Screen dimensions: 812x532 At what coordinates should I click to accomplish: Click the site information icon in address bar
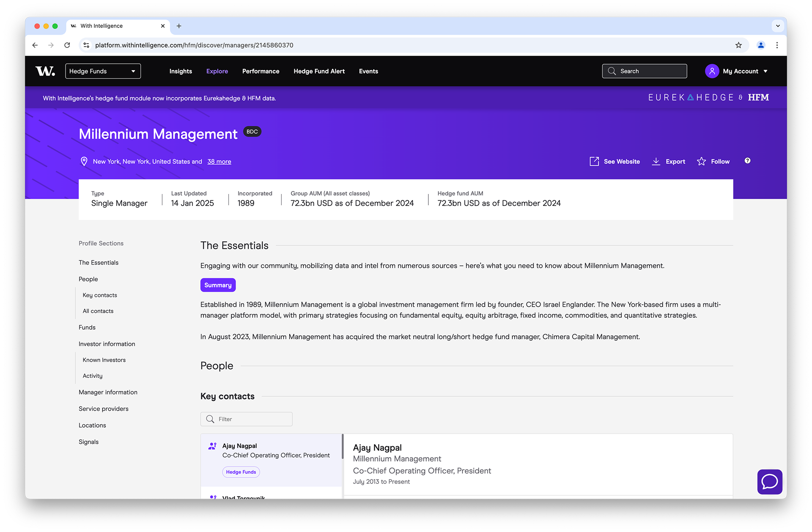point(86,45)
